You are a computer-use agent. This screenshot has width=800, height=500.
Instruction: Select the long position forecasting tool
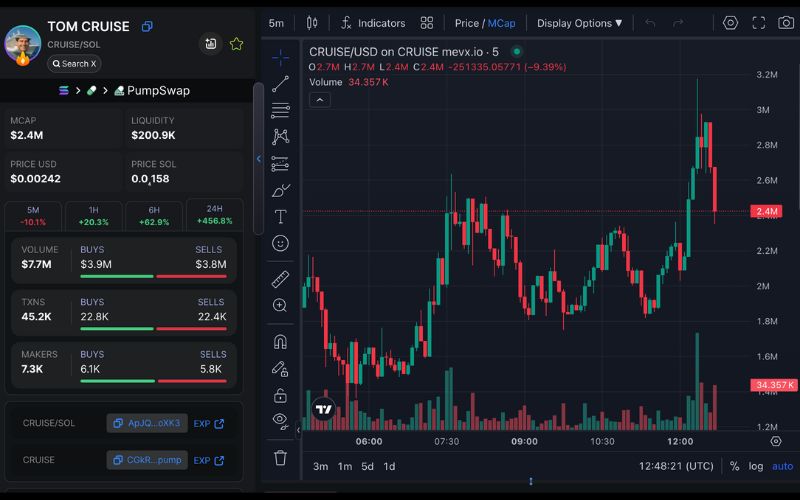[x=280, y=163]
